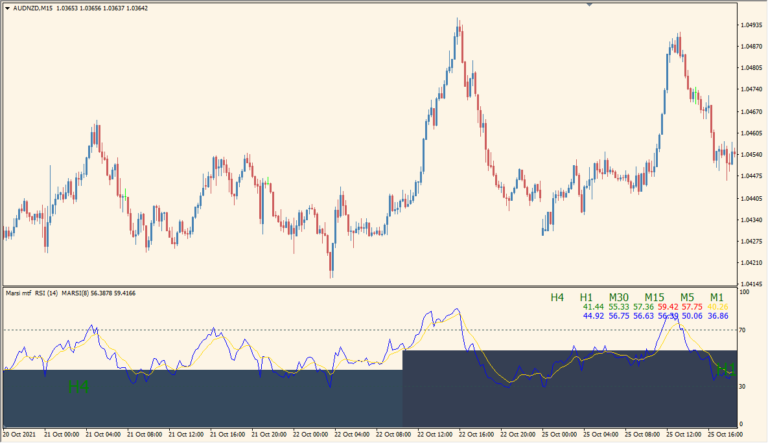
Task: Click the green H4 text inside dark zone
Action: [78, 385]
